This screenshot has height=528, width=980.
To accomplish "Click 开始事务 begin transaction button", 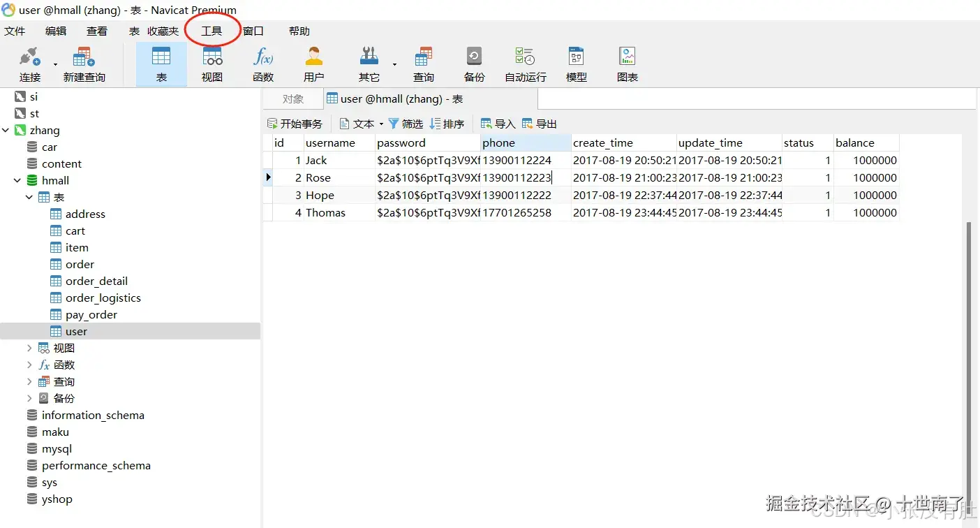I will pos(295,124).
